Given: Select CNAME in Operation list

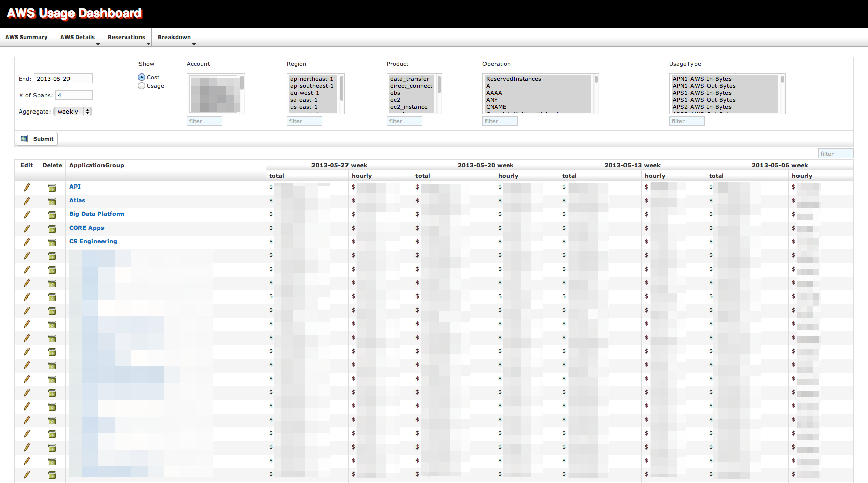Looking at the screenshot, I should (x=538, y=107).
